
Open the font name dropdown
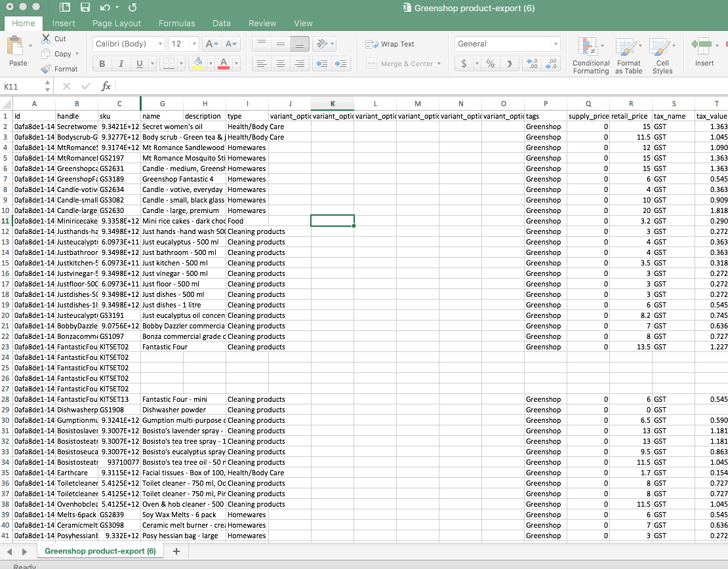coord(160,44)
